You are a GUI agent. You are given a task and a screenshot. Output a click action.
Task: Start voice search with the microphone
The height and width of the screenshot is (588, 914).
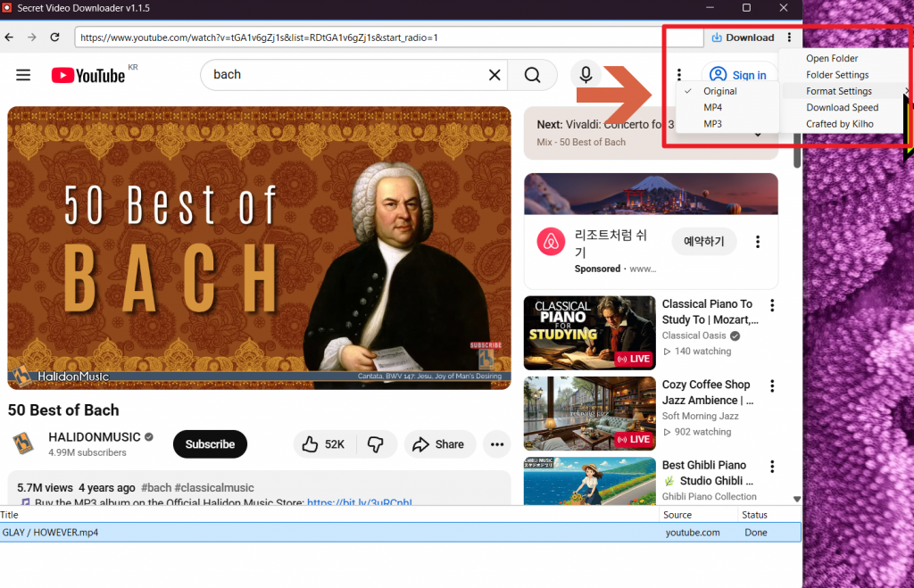586,75
